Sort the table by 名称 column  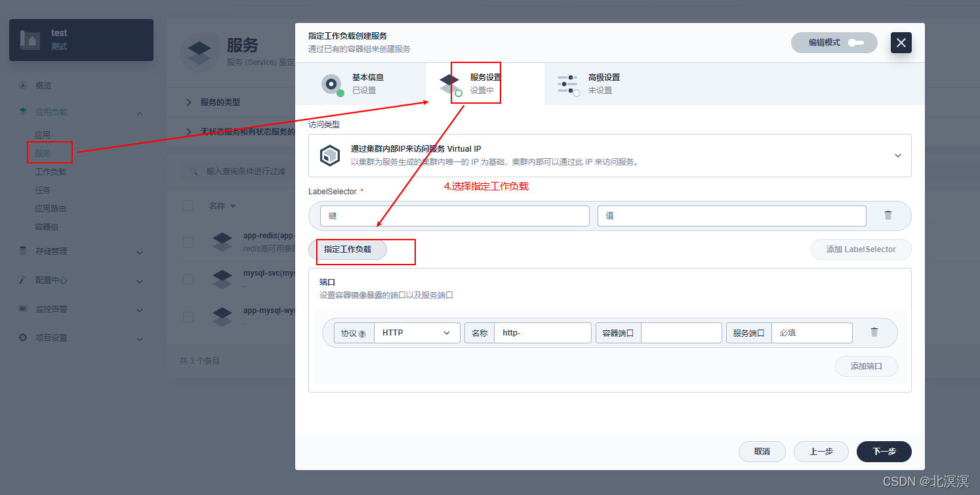[x=222, y=206]
